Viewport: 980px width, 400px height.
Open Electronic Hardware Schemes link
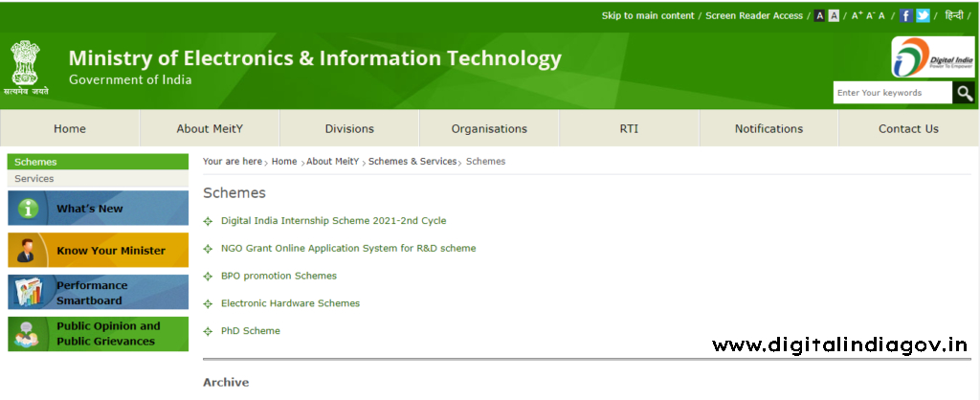point(291,303)
